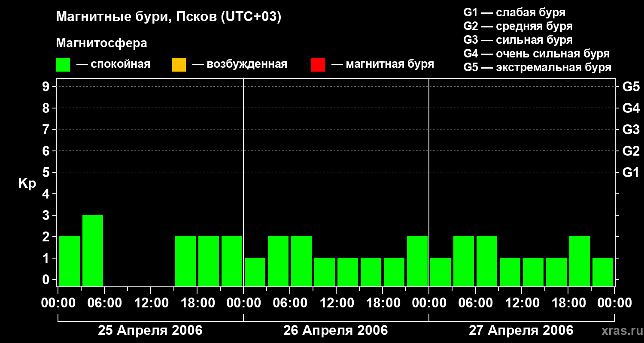Screen dimensions: 644x343
Task: Select the chart title 'Магнитные бури, Псков (UTC+03)'
Action: [169, 17]
